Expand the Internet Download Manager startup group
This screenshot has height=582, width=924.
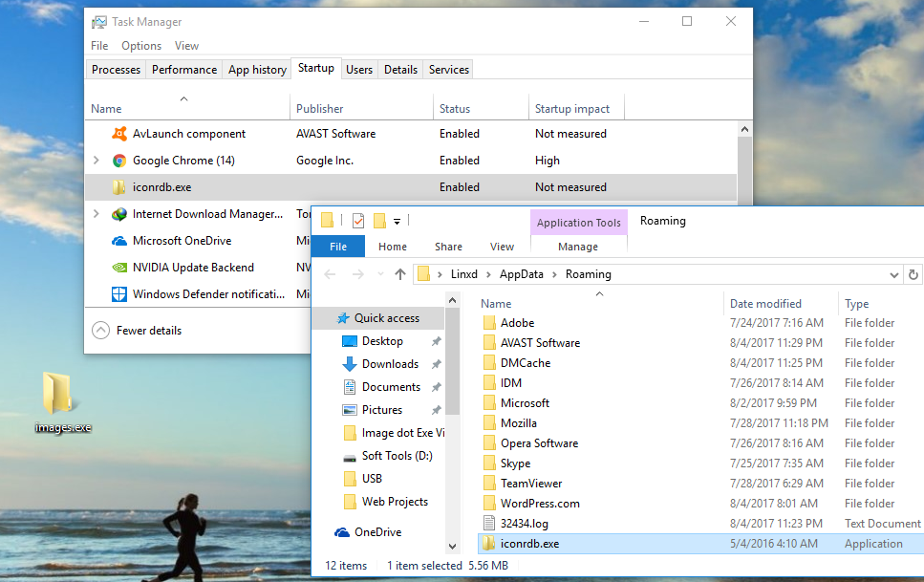97,214
